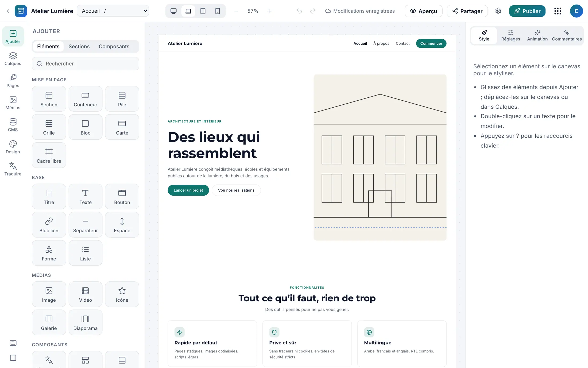Add a Conteneur element

(86, 99)
